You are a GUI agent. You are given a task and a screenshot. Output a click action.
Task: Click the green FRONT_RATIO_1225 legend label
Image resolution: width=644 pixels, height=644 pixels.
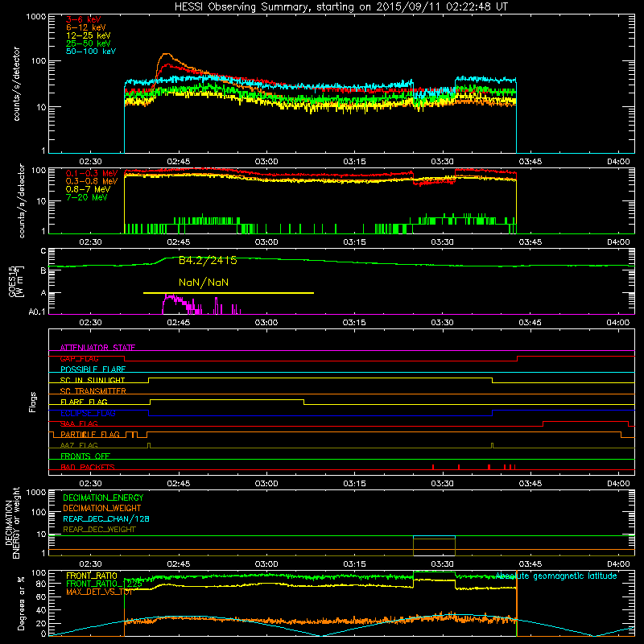click(104, 584)
